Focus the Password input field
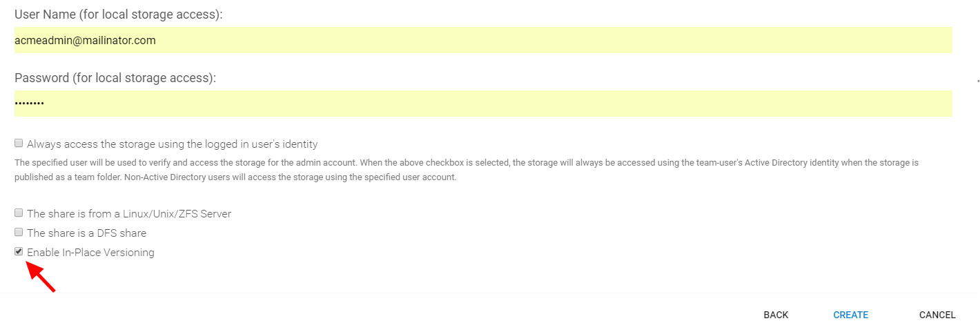Screen dimensions: 980x332 point(483,104)
